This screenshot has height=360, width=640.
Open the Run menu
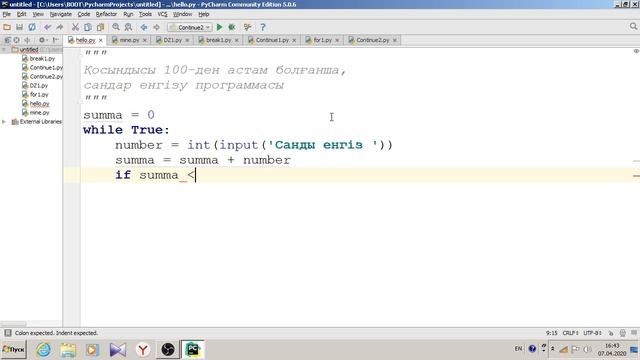128,14
